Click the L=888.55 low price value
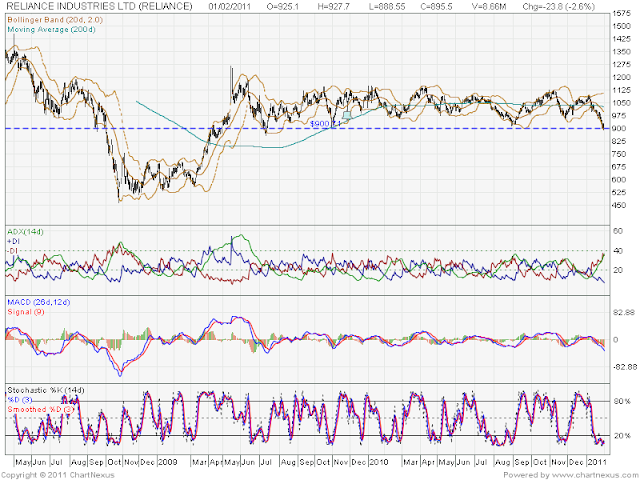Viewport: 640px width, 480px height. [x=387, y=7]
